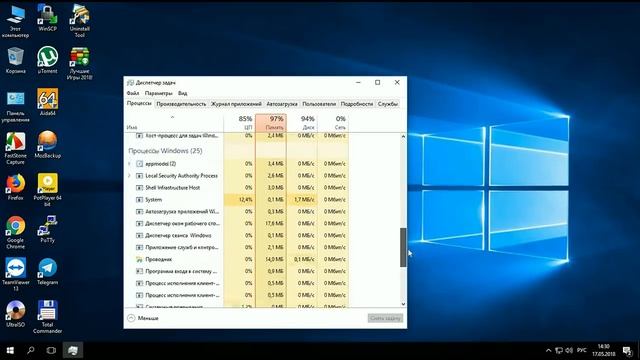Open the taskbar search magnifier
Image resolution: width=640 pixels, height=360 pixels.
pos(31,350)
